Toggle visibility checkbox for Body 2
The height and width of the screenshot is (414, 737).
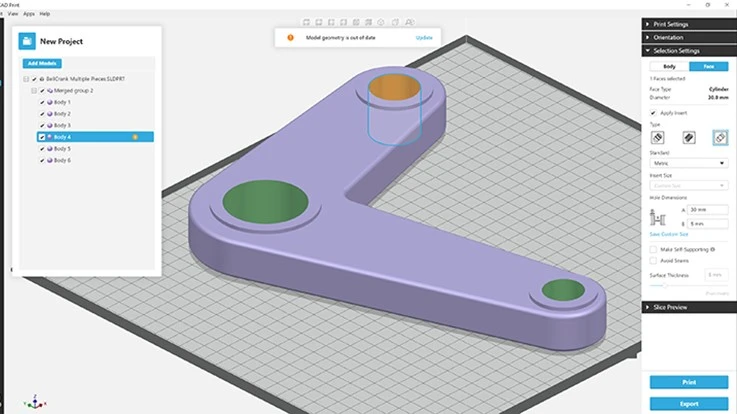pyautogui.click(x=42, y=114)
